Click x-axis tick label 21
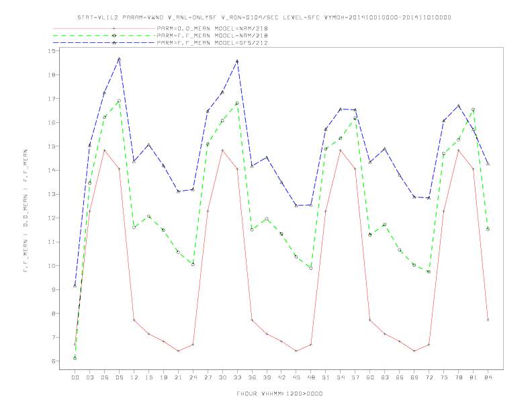The image size is (532, 411). 178,377
